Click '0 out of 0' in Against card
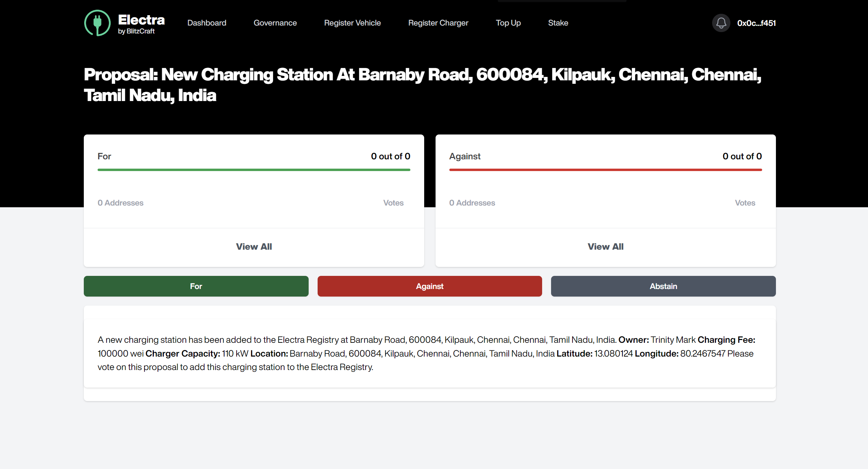Viewport: 868px width, 469px height. (x=742, y=156)
